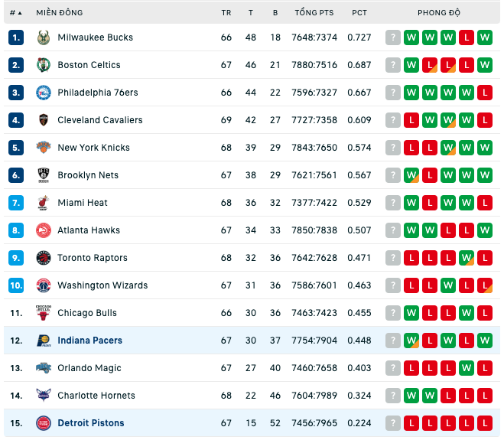Click the New York Knicks logo
The image size is (504, 440).
pyautogui.click(x=44, y=148)
